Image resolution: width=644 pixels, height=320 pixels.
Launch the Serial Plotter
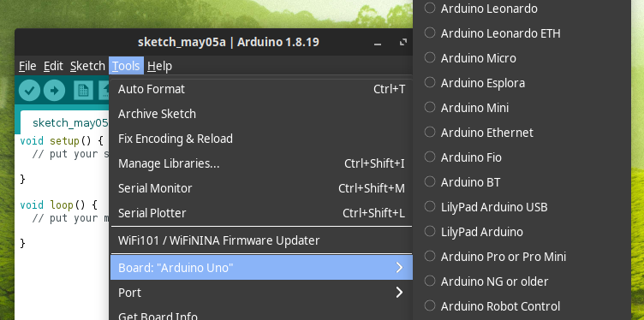(261, 213)
